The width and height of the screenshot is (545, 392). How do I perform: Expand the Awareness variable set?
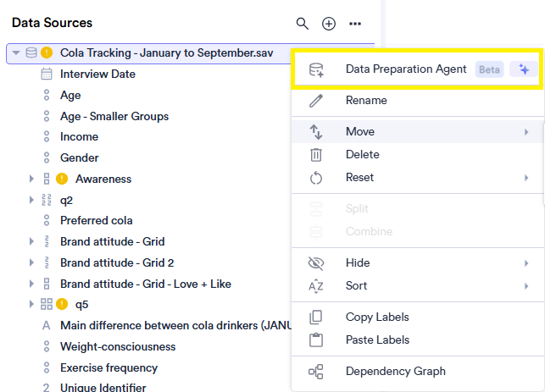pyautogui.click(x=32, y=179)
